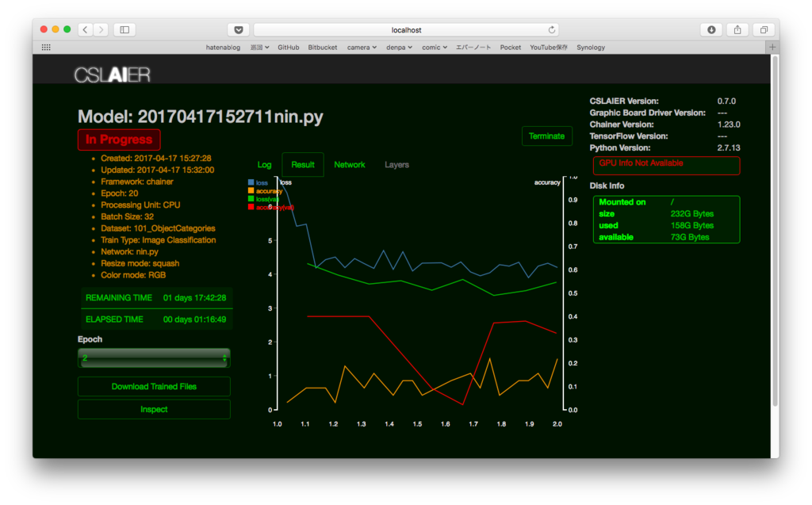Click the Chainer Version 1.23.0 value
The height and width of the screenshot is (505, 812).
[x=729, y=124]
